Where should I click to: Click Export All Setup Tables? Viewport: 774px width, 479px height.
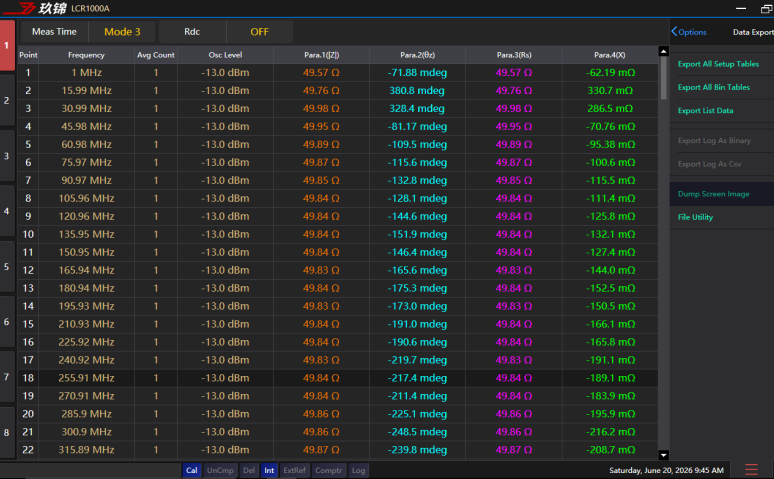click(718, 64)
